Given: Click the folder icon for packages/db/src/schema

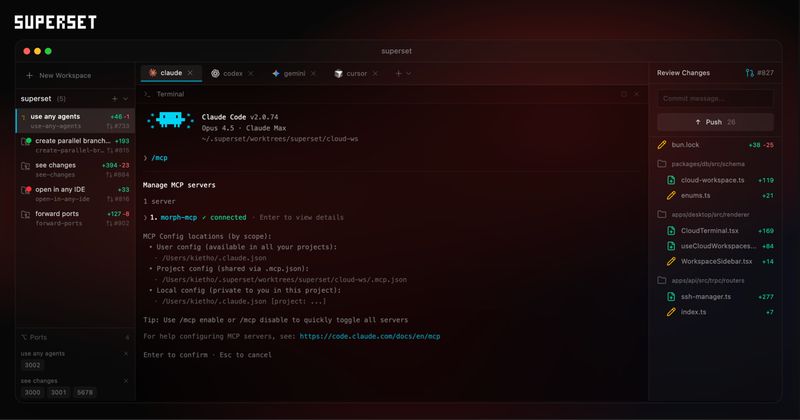Looking at the screenshot, I should 662,164.
